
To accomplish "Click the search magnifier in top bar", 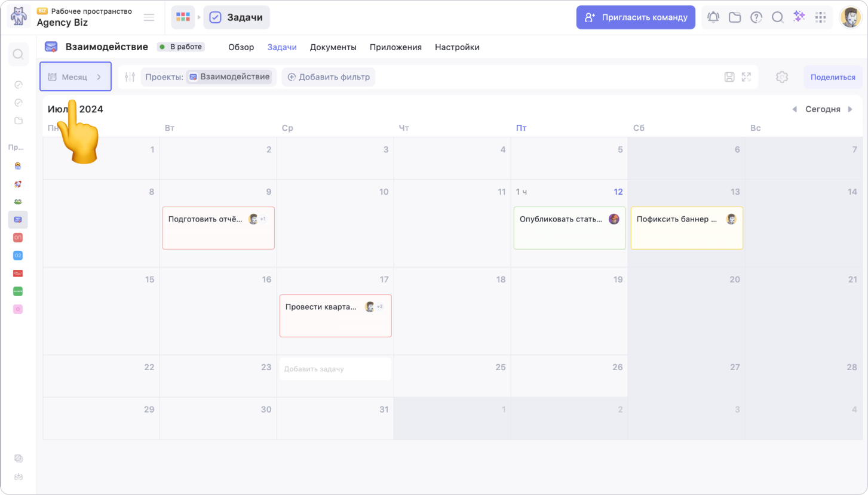I will [778, 17].
